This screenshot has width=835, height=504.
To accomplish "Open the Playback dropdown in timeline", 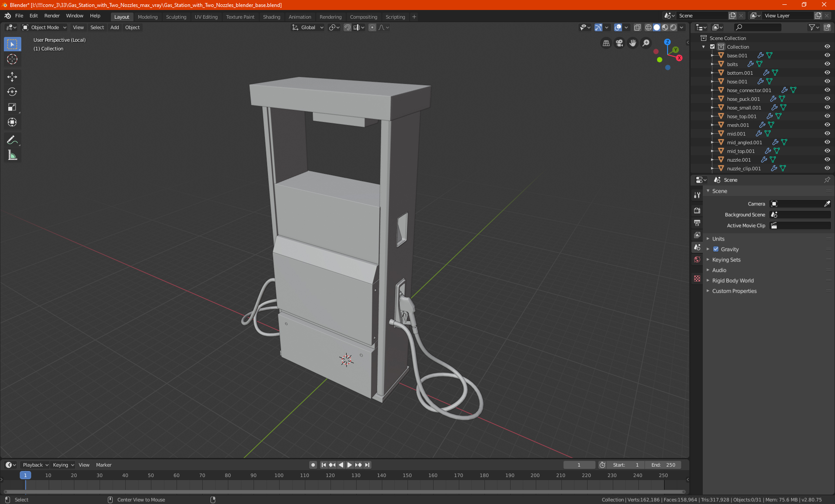I will 35,465.
